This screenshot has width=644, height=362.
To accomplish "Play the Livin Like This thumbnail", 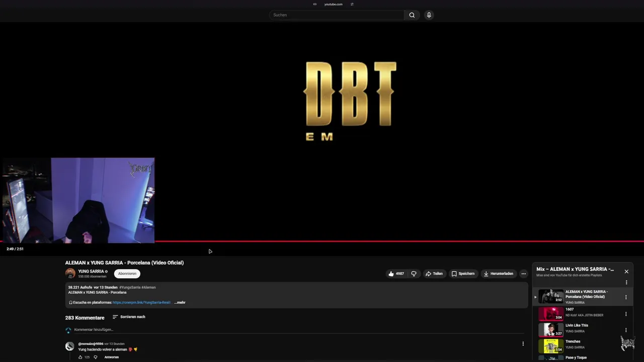I will (551, 329).
